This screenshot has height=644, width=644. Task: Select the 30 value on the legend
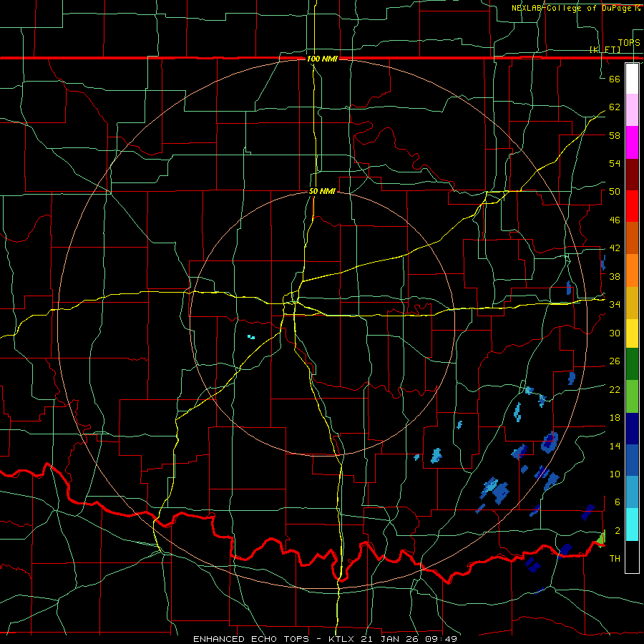pyautogui.click(x=615, y=333)
